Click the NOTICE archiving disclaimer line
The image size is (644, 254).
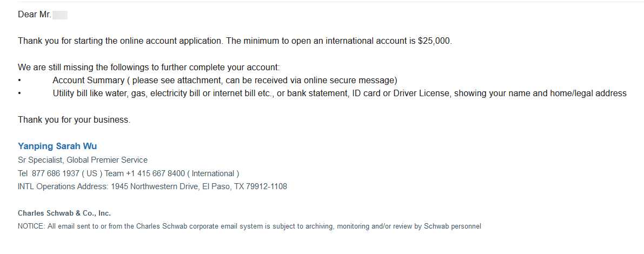point(249,226)
